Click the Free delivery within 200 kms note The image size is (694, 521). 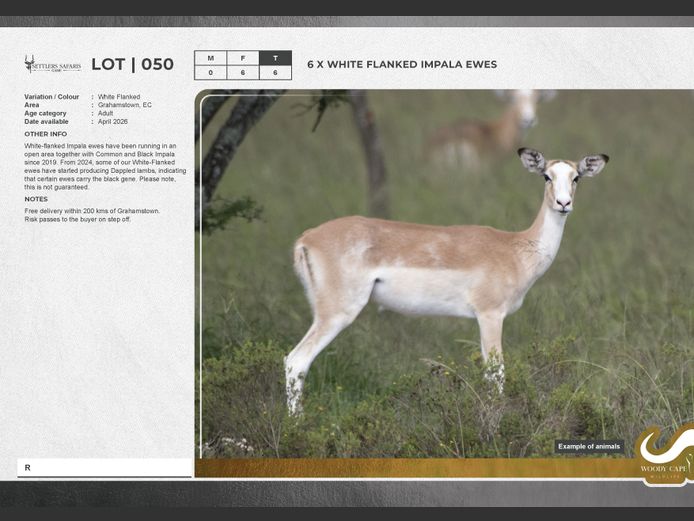pyautogui.click(x=92, y=211)
